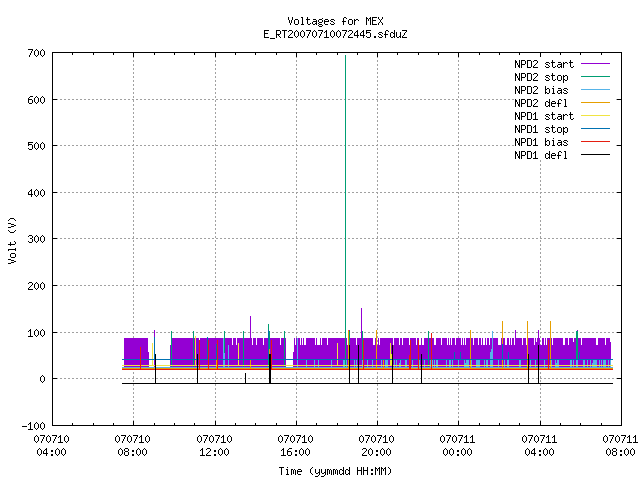Click the -100 y-axis tick label
Image resolution: width=640 pixels, height=480 pixels.
pos(33,426)
